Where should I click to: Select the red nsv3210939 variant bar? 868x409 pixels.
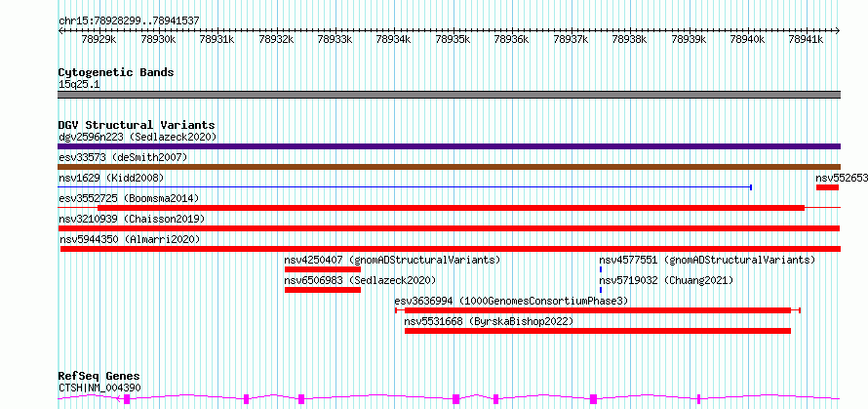click(449, 228)
